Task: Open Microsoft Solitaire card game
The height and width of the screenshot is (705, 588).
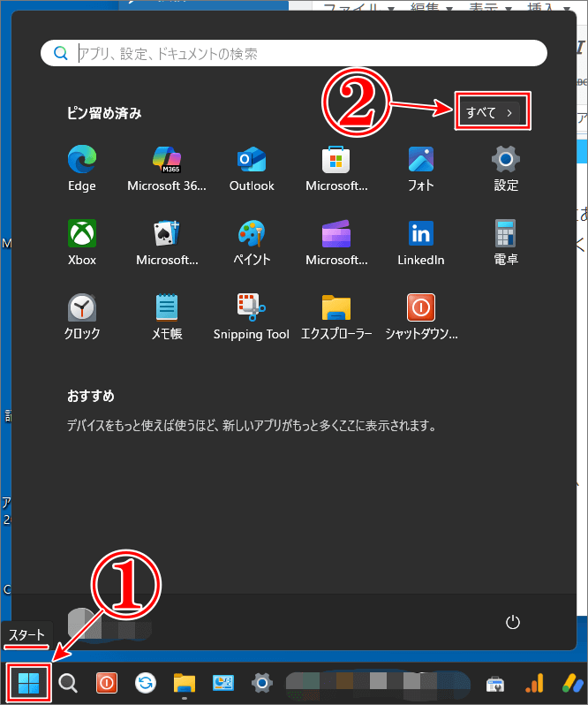Action: point(167,243)
